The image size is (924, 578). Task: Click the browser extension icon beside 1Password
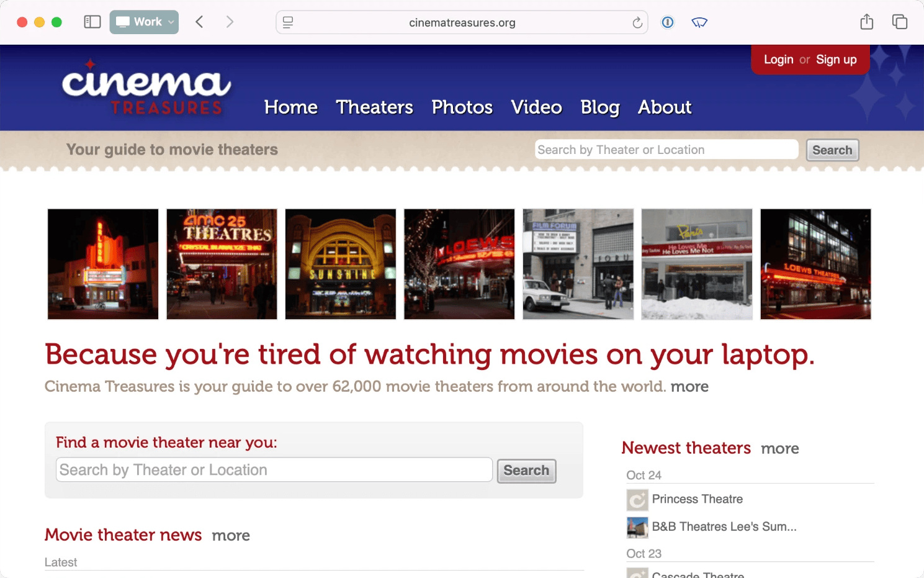coord(699,22)
